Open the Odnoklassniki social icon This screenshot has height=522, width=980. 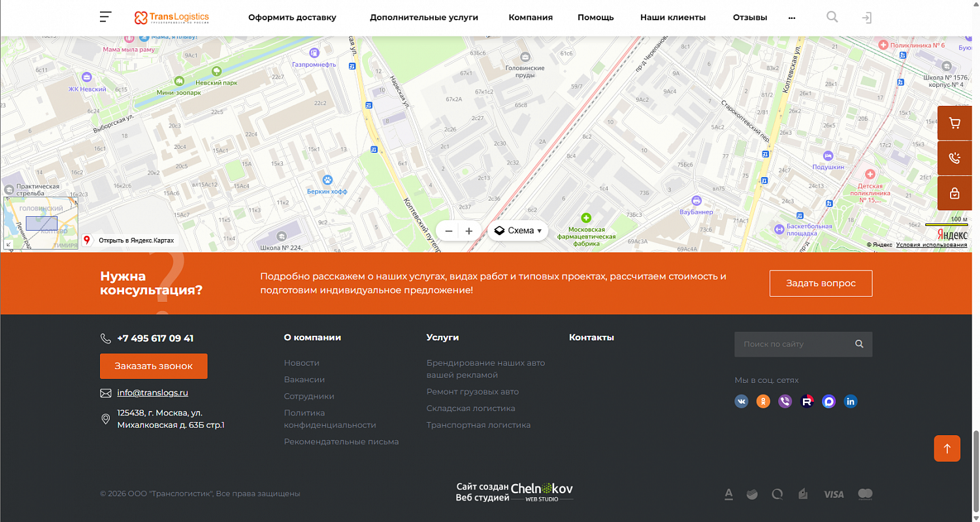click(763, 401)
